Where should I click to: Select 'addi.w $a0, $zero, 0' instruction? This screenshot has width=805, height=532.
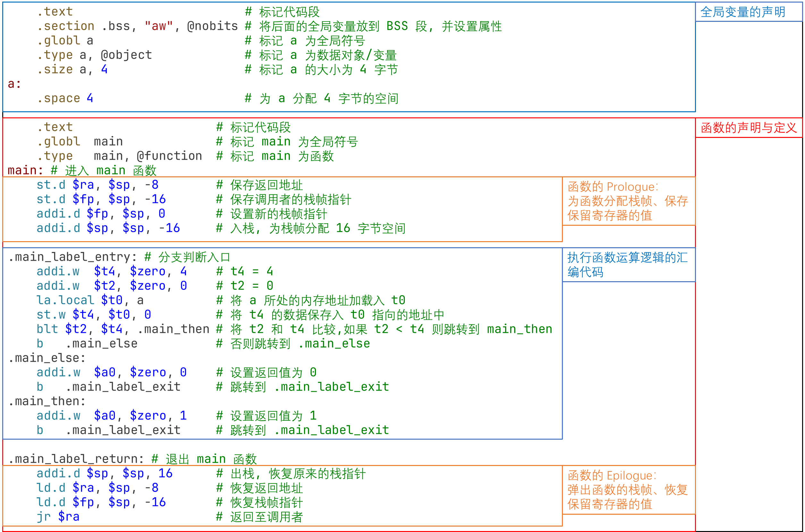click(x=112, y=372)
